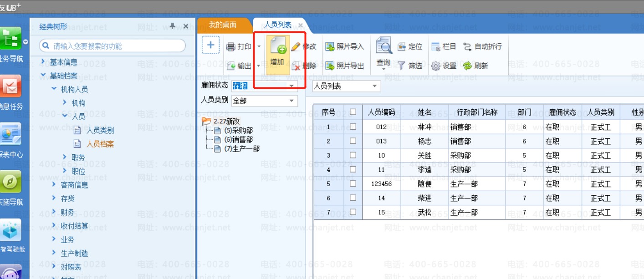Screen dimensions: 644x279
Task: Open the 人员类别 dropdown
Action: pyautogui.click(x=291, y=101)
